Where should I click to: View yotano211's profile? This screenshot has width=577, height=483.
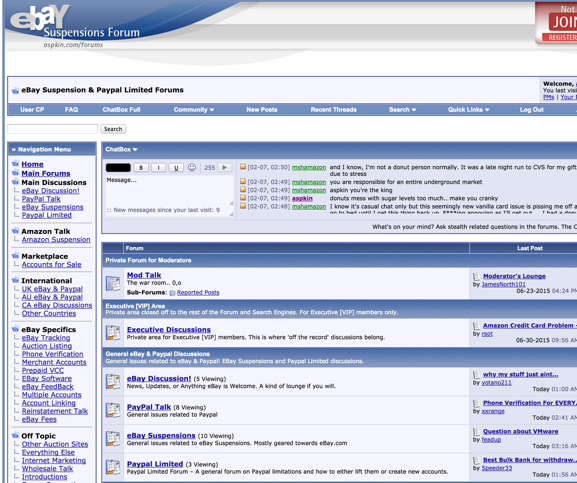[496, 383]
